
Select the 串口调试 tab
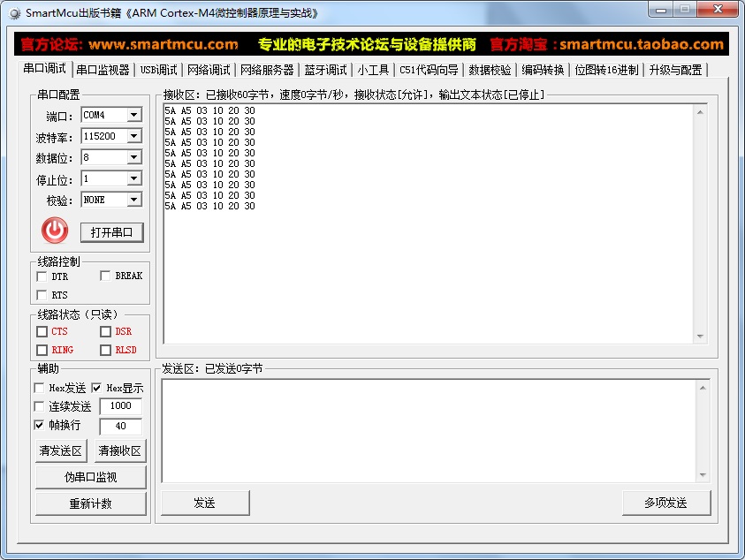pyautogui.click(x=45, y=69)
